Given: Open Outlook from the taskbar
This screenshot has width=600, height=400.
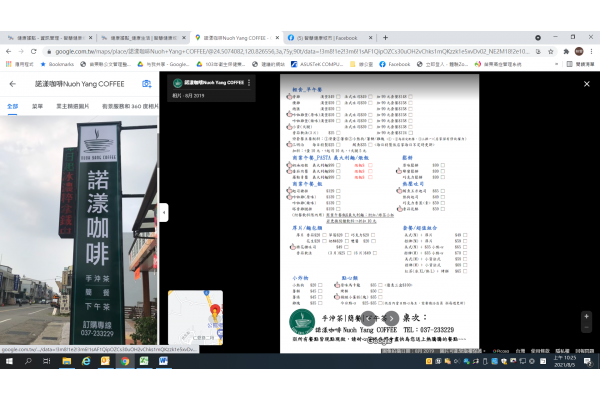Looking at the screenshot, I should coord(105,361).
